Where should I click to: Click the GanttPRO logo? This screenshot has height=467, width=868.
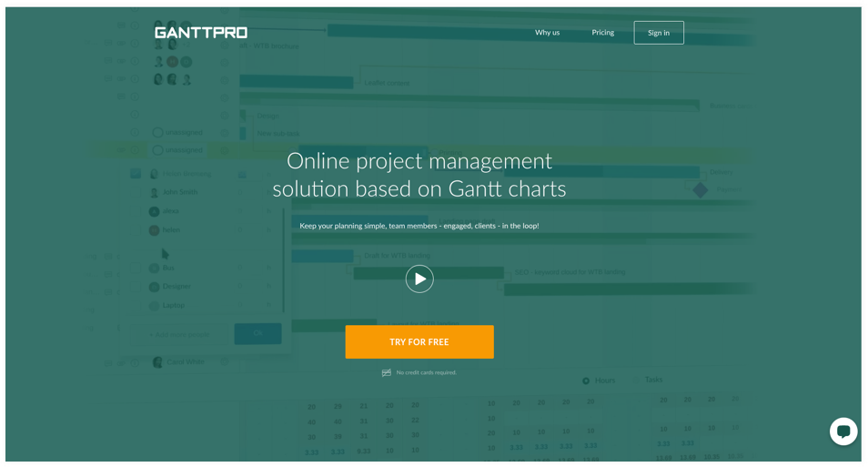coord(201,33)
